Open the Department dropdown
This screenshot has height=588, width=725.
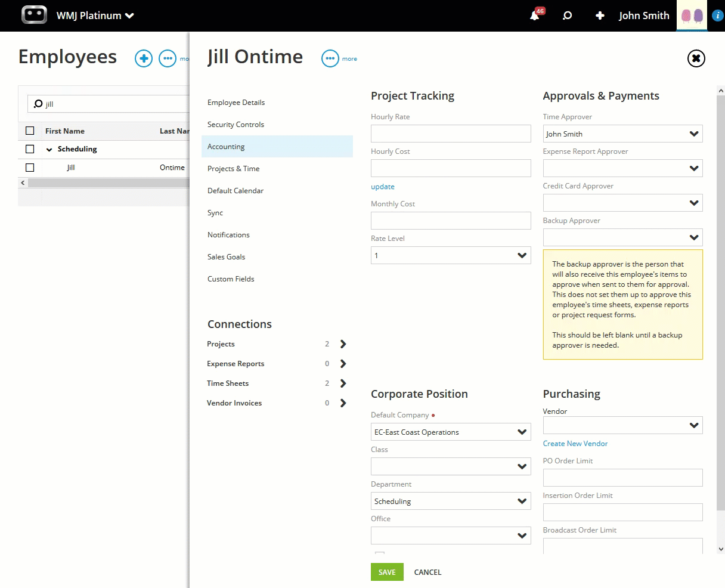click(451, 501)
